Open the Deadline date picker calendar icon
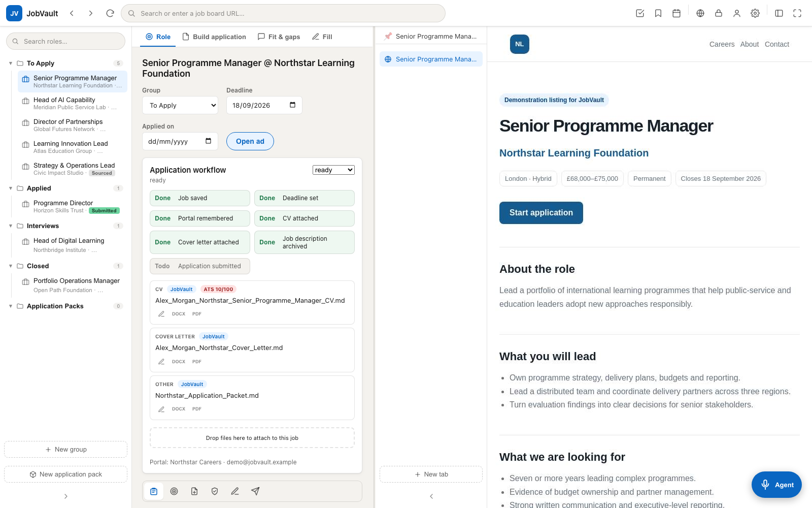 (x=292, y=105)
